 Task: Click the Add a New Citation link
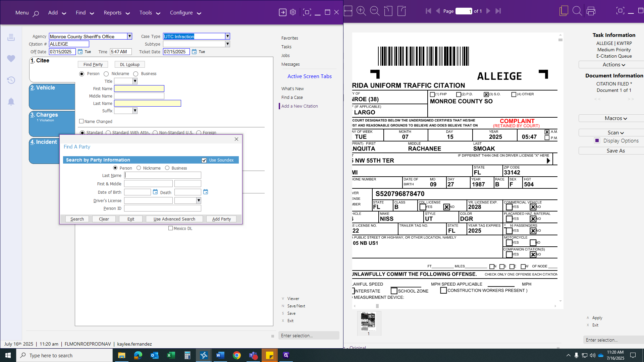click(x=300, y=106)
